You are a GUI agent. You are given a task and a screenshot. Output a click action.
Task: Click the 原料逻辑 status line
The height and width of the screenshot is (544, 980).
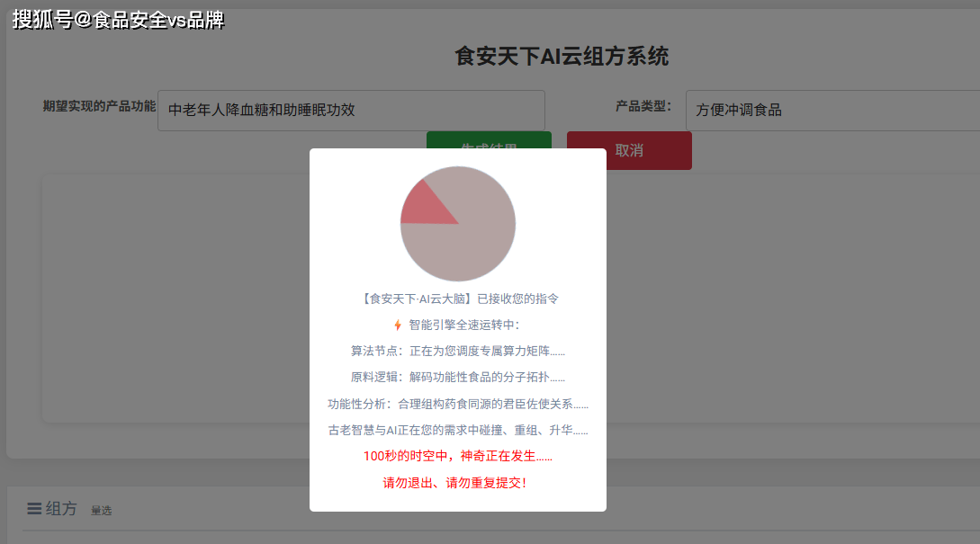[458, 378]
